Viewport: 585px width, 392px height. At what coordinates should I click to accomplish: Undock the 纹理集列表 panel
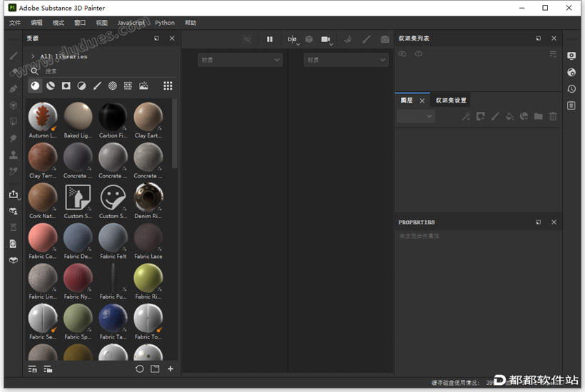pyautogui.click(x=539, y=38)
